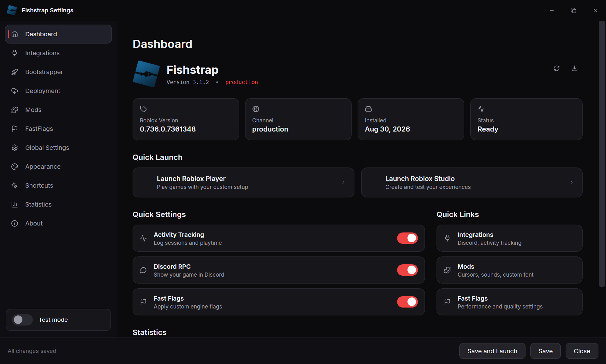This screenshot has height=364, width=606.
Task: Restore the Fishstrap Settings window size
Action: (573, 10)
